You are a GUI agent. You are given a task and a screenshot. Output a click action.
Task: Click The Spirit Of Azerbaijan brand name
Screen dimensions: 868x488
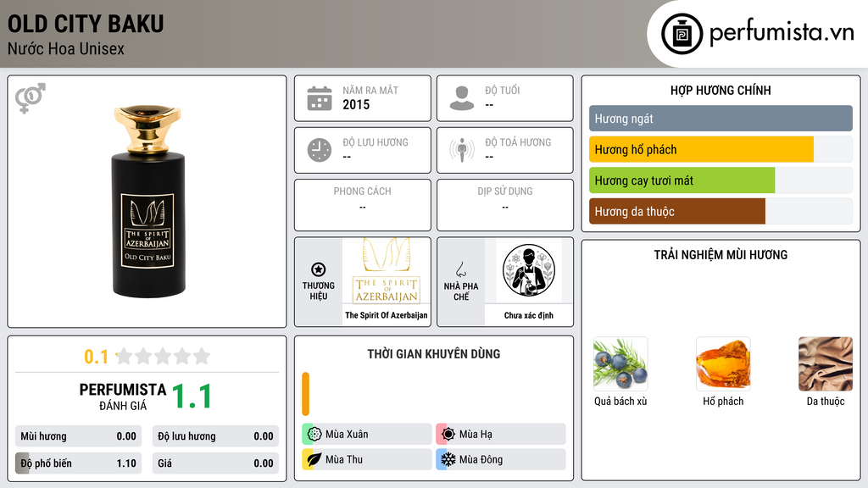click(x=387, y=315)
